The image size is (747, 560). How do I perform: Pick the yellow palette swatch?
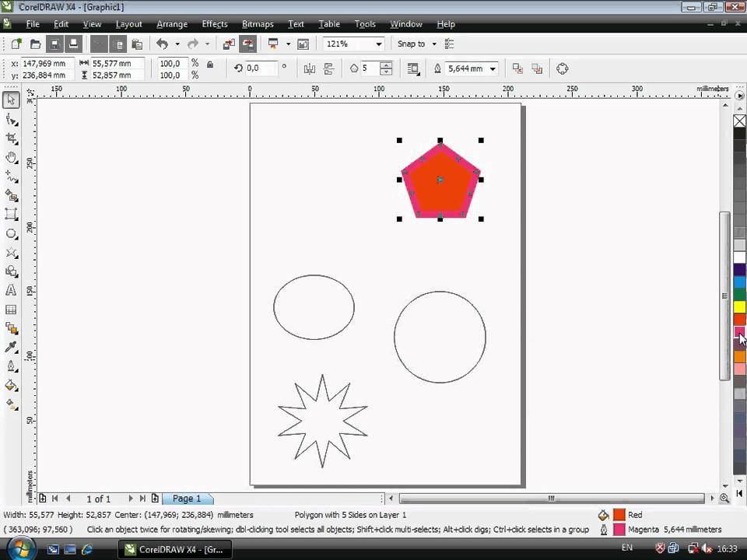tap(739, 307)
